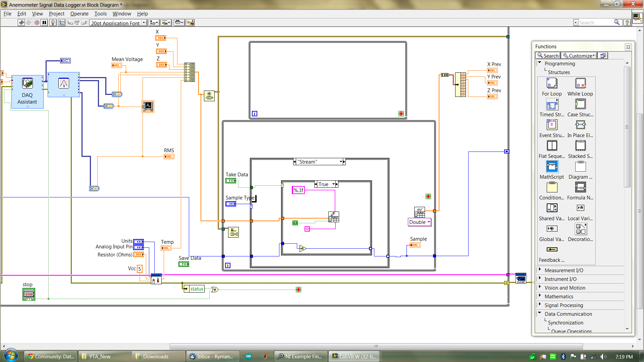Viewport: 644px width, 362px height.
Task: Click the Step Over button
Action: pyautogui.click(x=77, y=22)
